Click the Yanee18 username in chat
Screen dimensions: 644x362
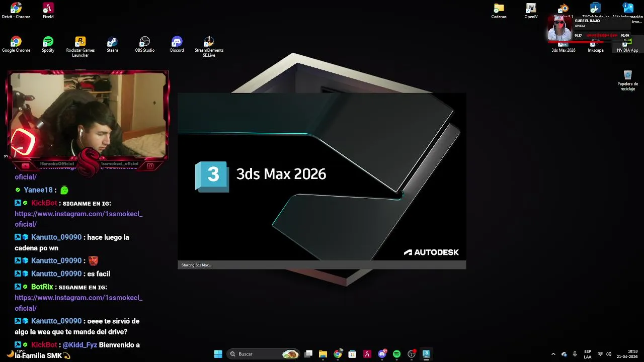tap(38, 190)
